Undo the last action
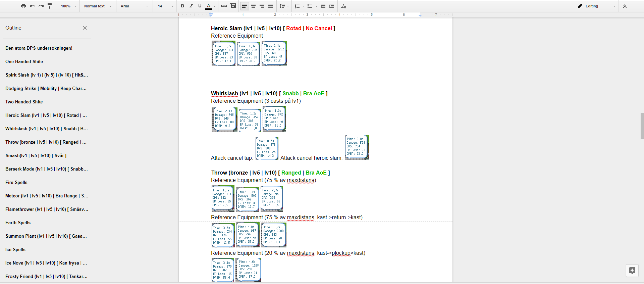 coord(32,6)
